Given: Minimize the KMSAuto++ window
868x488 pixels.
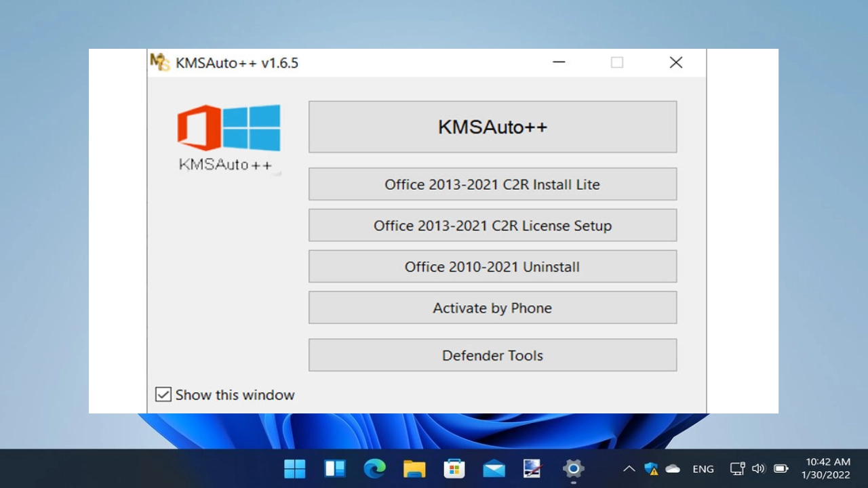Looking at the screenshot, I should [x=559, y=62].
